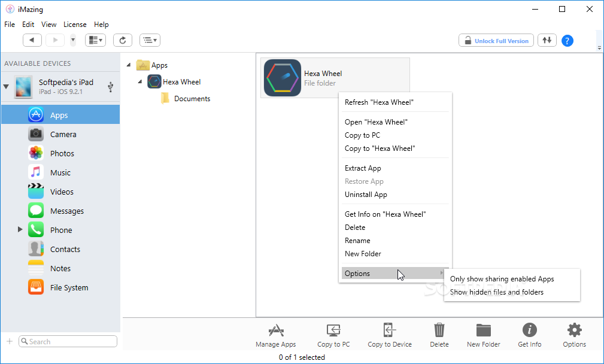Choose Get Info on "Hexa Wheel"
The image size is (604, 364).
point(395,214)
